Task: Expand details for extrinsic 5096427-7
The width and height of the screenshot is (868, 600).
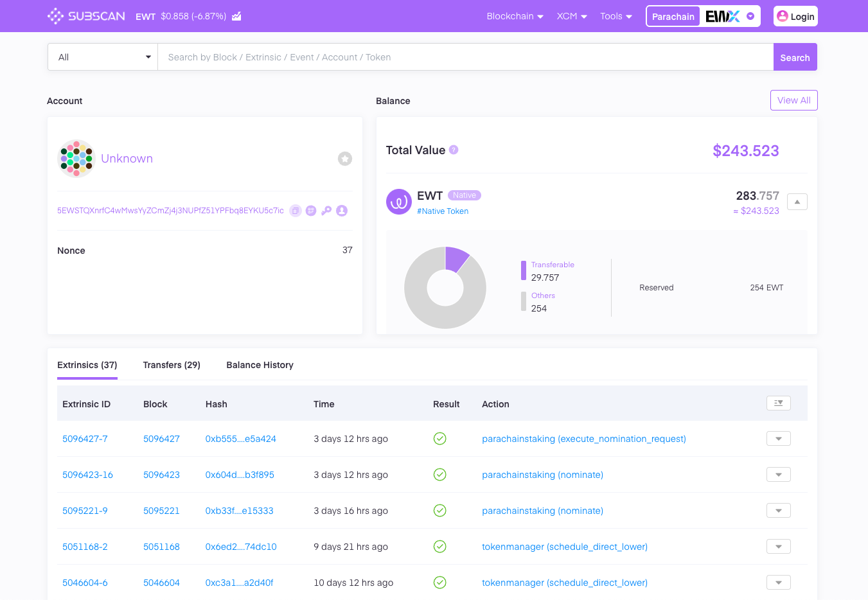Action: click(778, 439)
